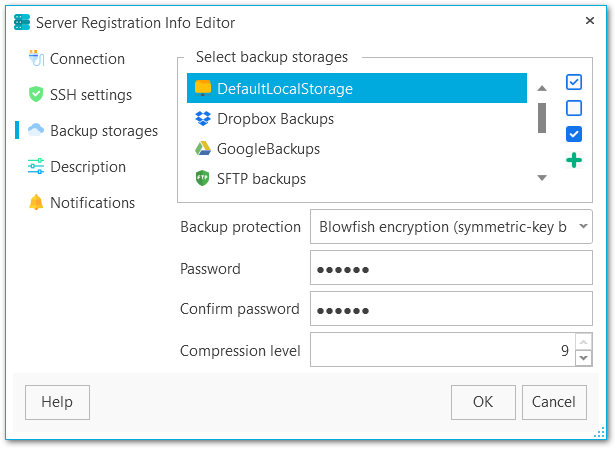Decrease compression level with down arrow

(x=583, y=357)
